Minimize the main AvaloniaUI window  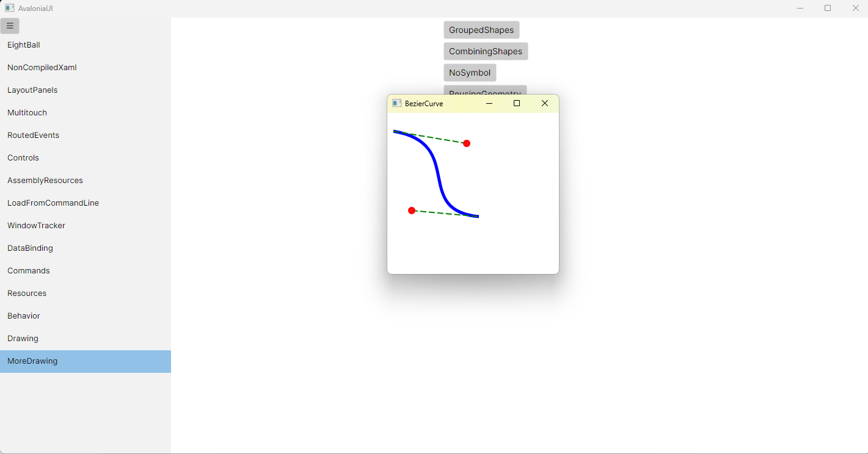tap(800, 8)
